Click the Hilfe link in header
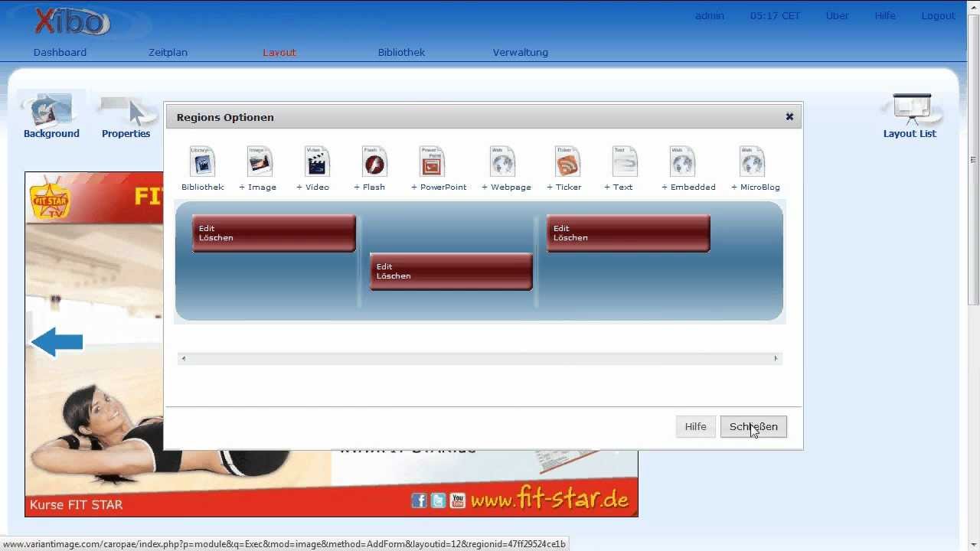The image size is (980, 551). pyautogui.click(x=885, y=16)
